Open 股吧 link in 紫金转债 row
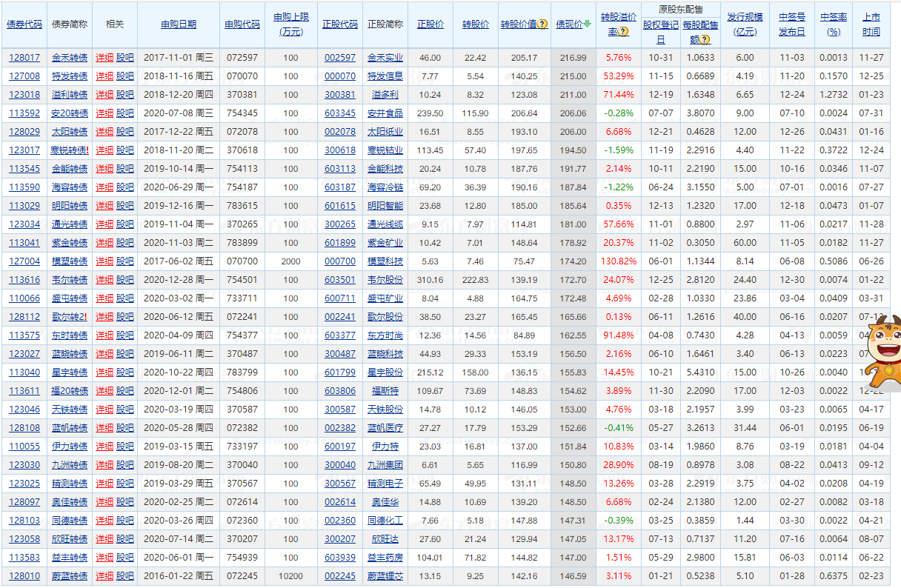The image size is (901, 588). coord(125,243)
